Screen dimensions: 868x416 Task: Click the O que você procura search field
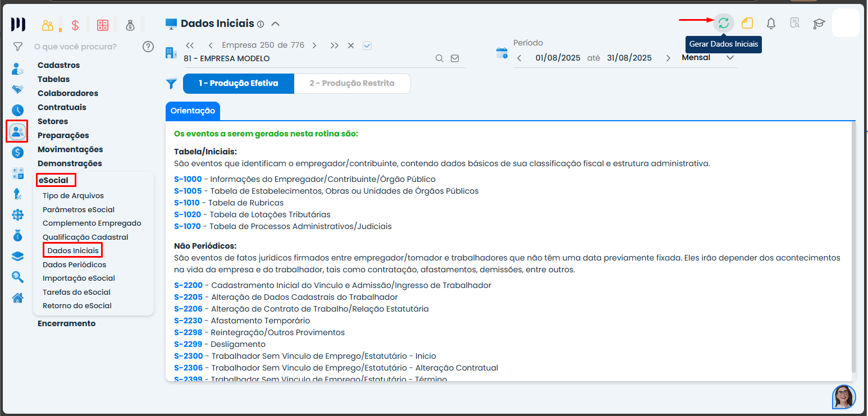pyautogui.click(x=75, y=47)
